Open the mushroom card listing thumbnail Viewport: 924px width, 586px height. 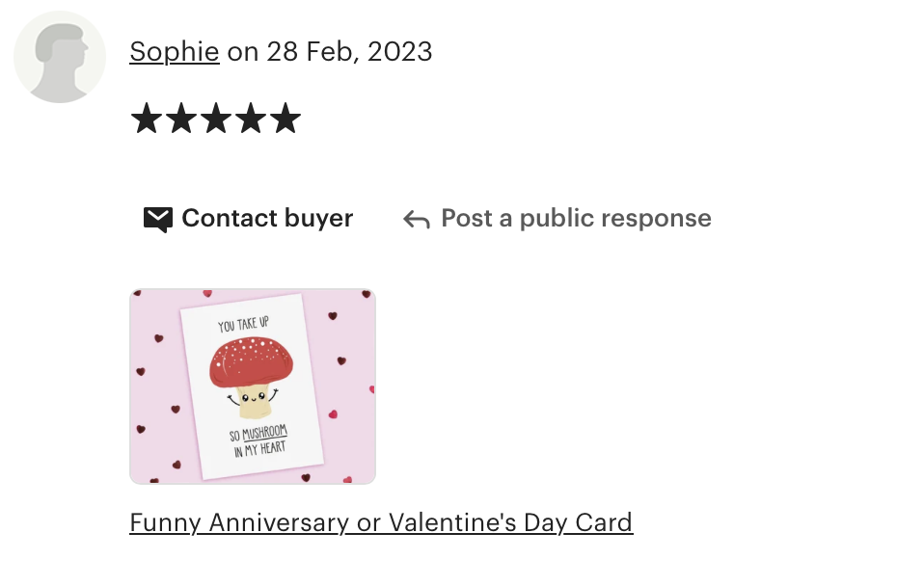pos(253,386)
